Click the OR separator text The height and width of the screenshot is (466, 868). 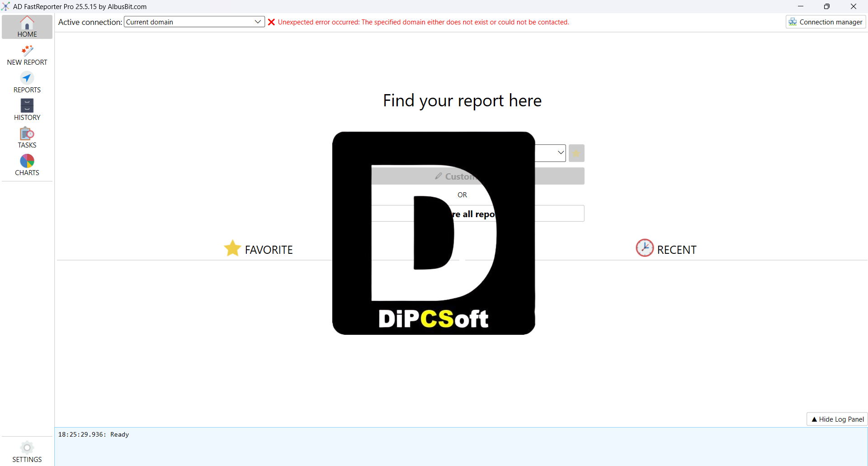[x=462, y=195]
